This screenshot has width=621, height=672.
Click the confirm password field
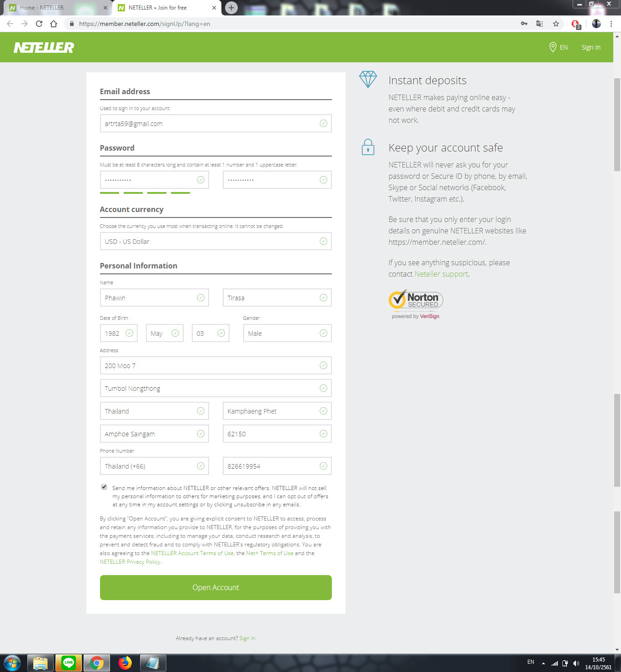pos(277,180)
